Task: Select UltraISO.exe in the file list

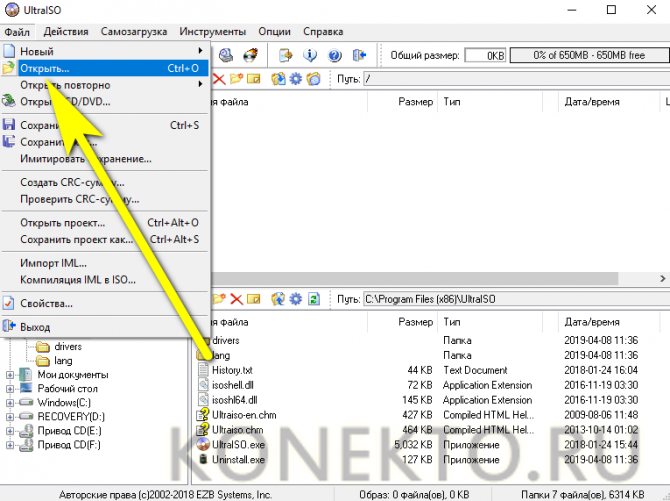Action: coord(238,445)
